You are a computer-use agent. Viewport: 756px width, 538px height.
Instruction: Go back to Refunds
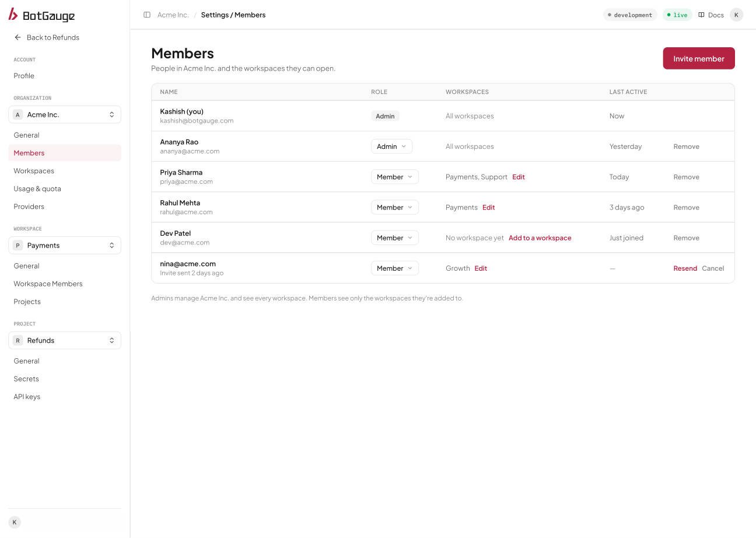coord(47,37)
